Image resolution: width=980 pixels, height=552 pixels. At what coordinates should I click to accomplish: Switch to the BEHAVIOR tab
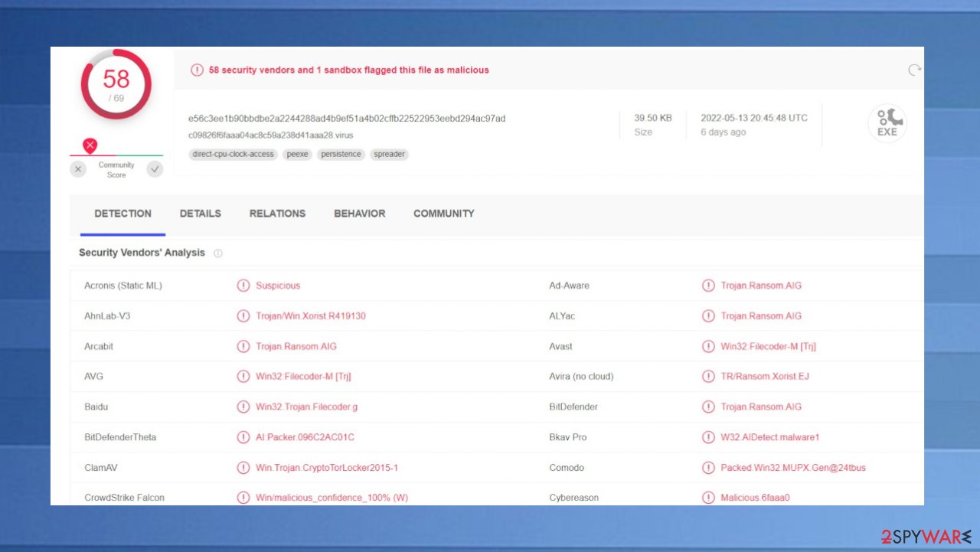[360, 214]
